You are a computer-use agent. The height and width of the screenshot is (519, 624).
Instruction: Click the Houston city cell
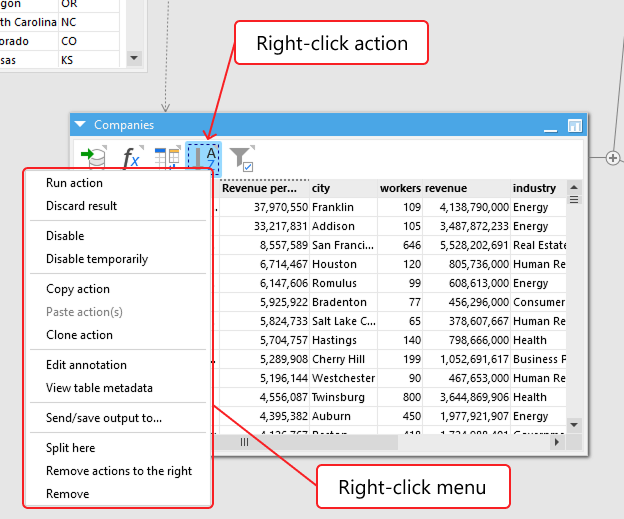pyautogui.click(x=343, y=264)
